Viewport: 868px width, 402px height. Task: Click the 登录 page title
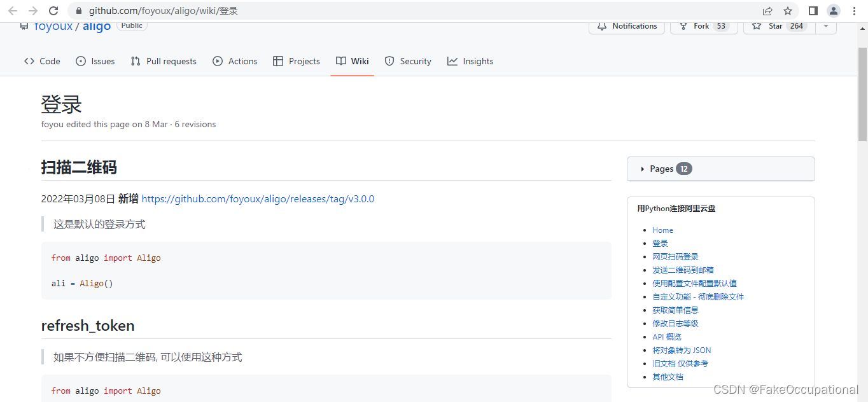click(62, 104)
